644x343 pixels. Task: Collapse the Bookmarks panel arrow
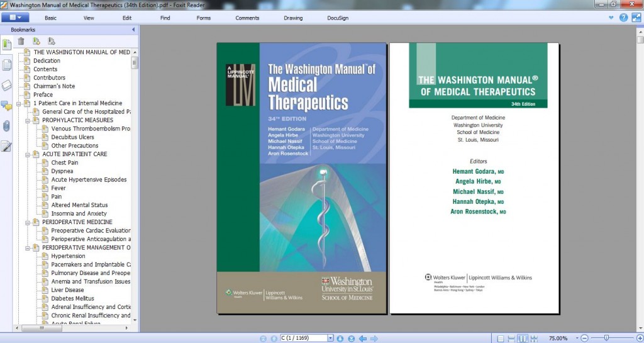[x=133, y=30]
